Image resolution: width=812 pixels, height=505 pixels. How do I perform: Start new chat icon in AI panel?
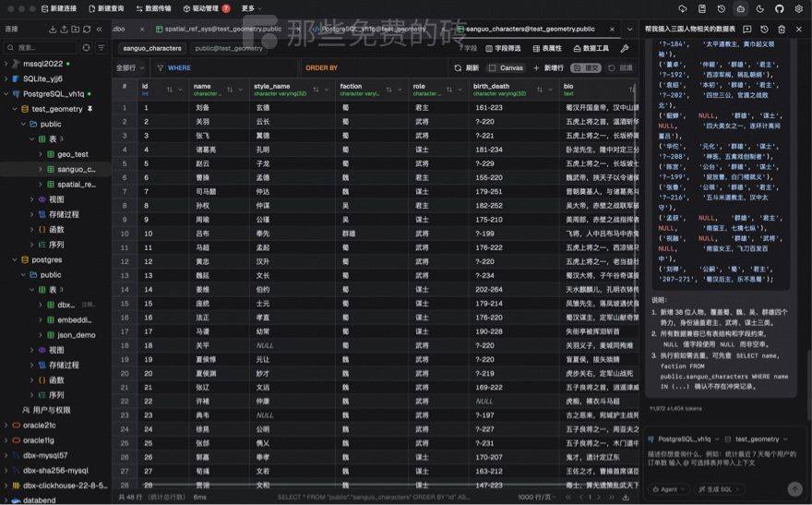pyautogui.click(x=746, y=29)
